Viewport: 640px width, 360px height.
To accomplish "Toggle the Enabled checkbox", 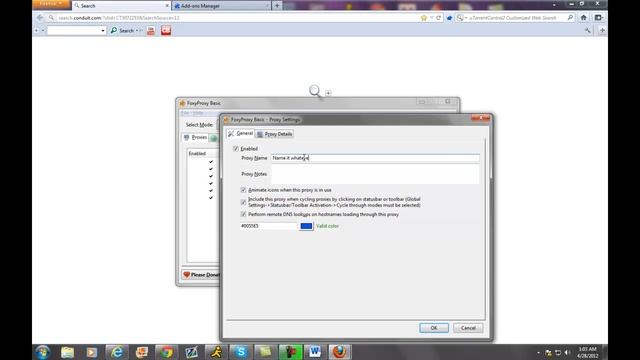I will point(236,149).
